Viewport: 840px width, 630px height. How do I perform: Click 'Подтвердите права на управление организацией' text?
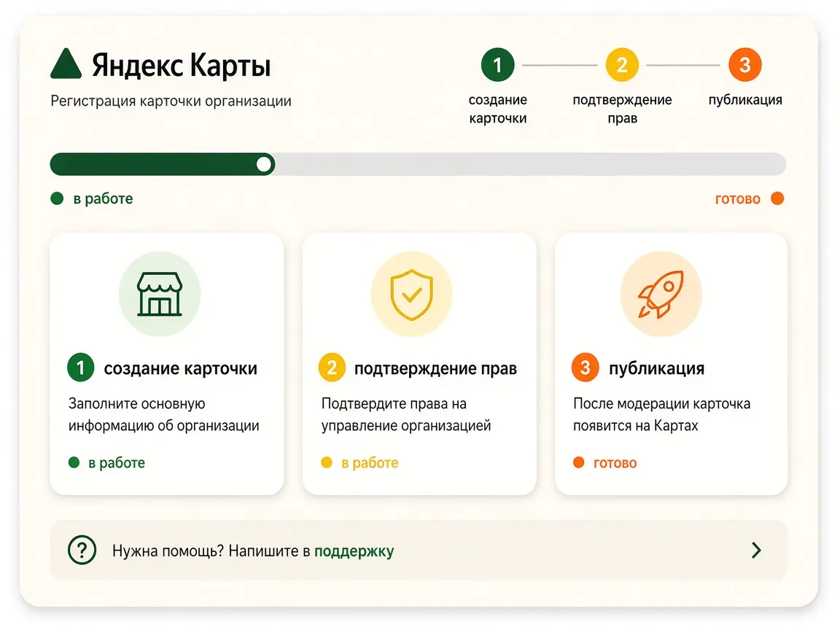406,415
